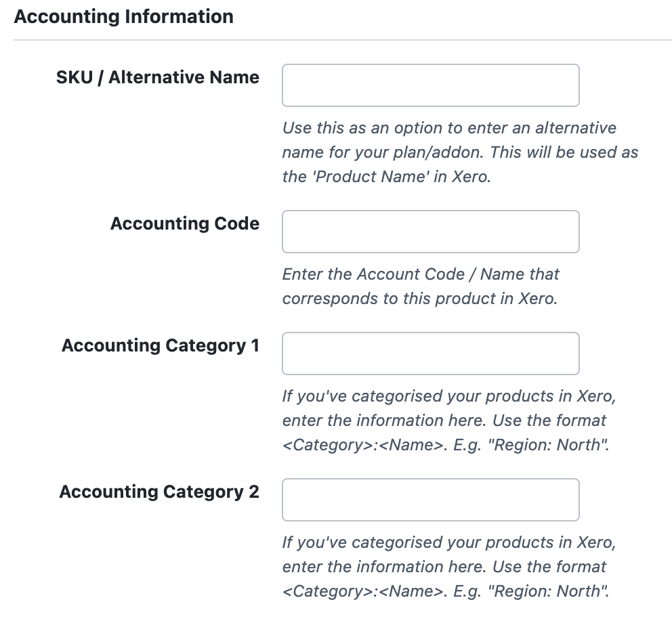Click the Accounting Information section heading
This screenshot has height=619, width=672.
coord(123,17)
